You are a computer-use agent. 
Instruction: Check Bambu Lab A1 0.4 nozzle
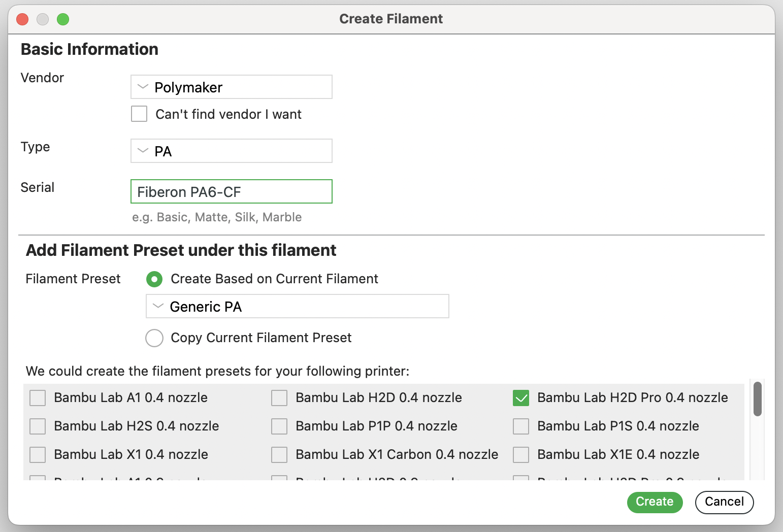click(x=38, y=398)
